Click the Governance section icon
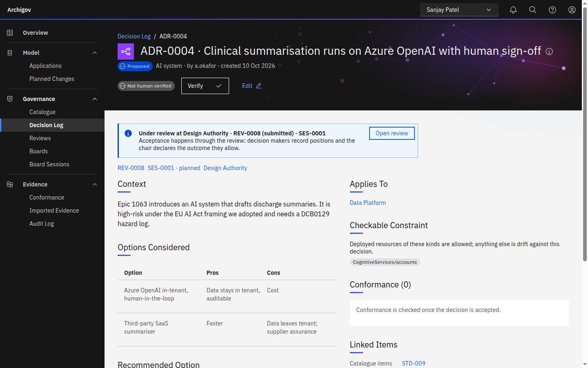 [x=10, y=99]
